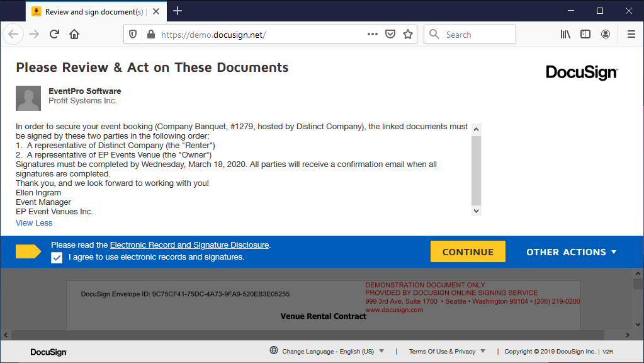The height and width of the screenshot is (363, 644).
Task: Click the sender profile avatar
Action: click(x=28, y=98)
